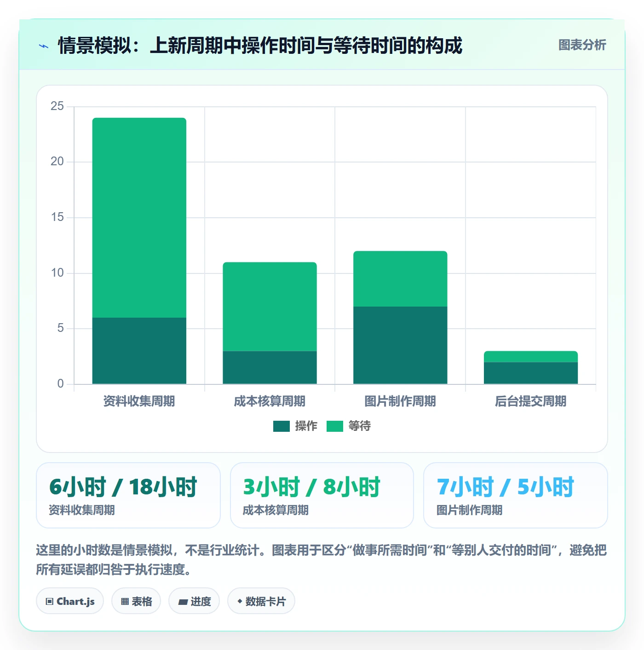Toggle the 等待 legend color swatch
The width and height of the screenshot is (644, 650).
335,426
